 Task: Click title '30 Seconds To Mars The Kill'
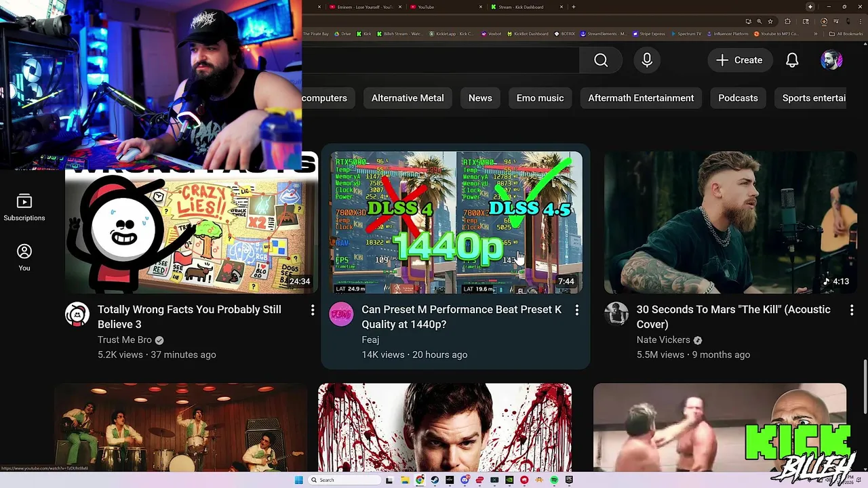pyautogui.click(x=733, y=317)
